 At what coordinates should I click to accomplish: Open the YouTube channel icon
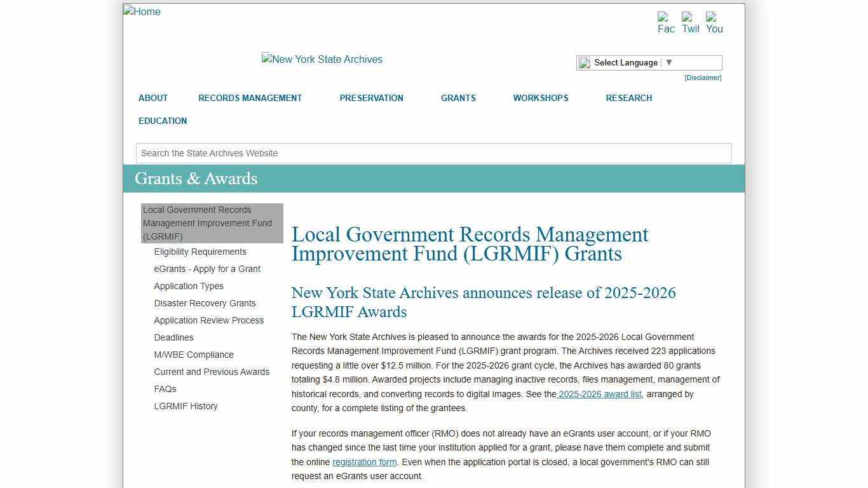coord(714,23)
